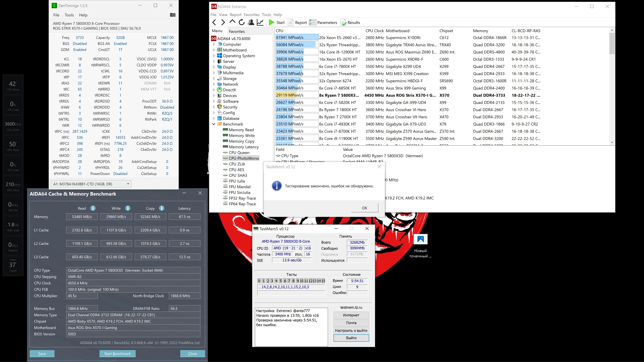Expand the Motherboard tree node
The width and height of the screenshot is (644, 362).
[x=214, y=50]
